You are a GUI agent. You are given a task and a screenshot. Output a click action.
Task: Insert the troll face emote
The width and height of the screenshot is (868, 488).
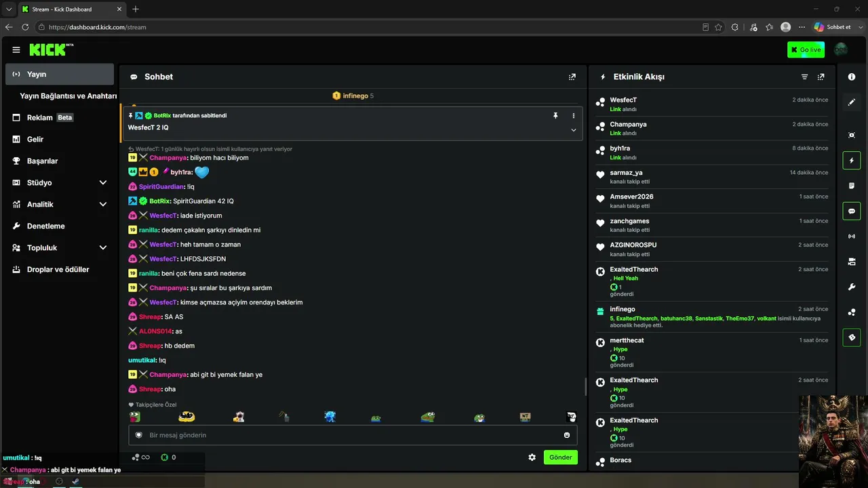[572, 417]
